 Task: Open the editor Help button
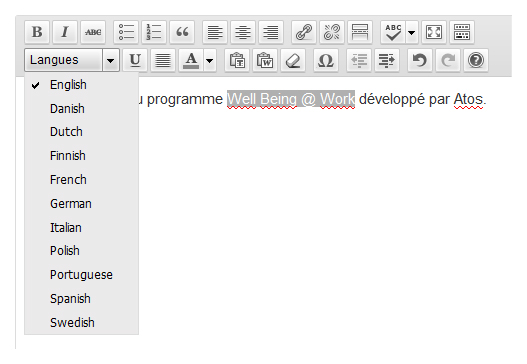point(476,60)
